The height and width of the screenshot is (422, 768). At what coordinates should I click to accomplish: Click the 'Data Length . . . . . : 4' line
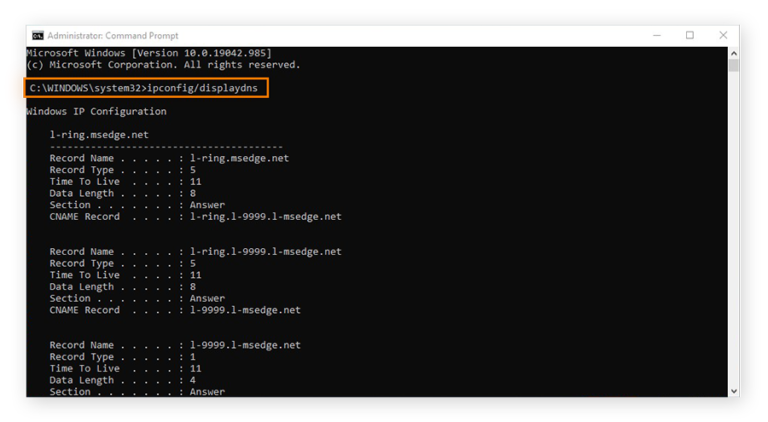[122, 380]
